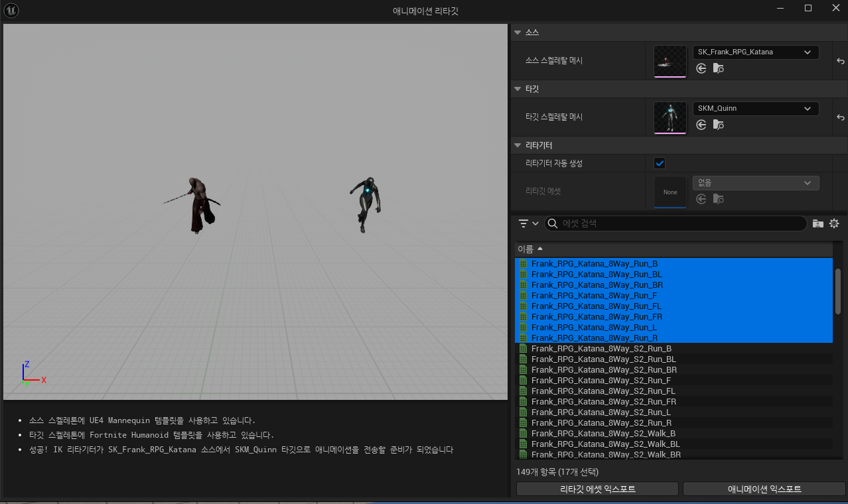Select Frank_RPG_Katana_8Way_S2_Run_FR animation

point(673,401)
